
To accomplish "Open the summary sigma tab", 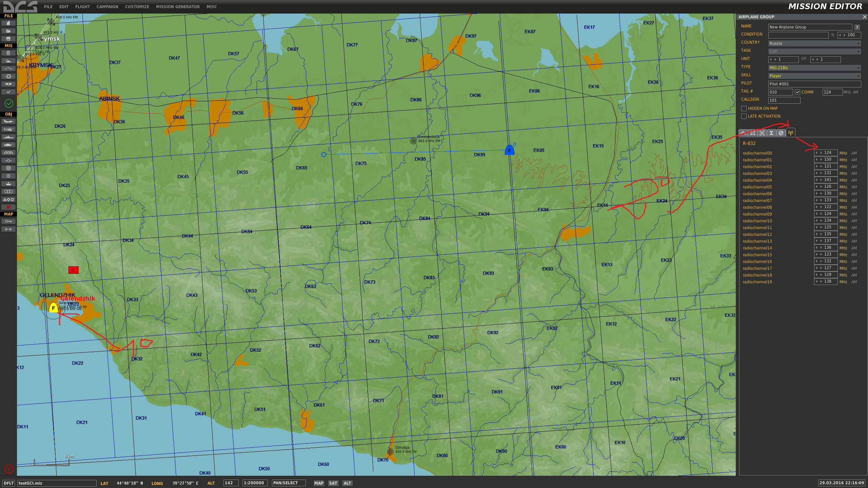I will click(771, 133).
